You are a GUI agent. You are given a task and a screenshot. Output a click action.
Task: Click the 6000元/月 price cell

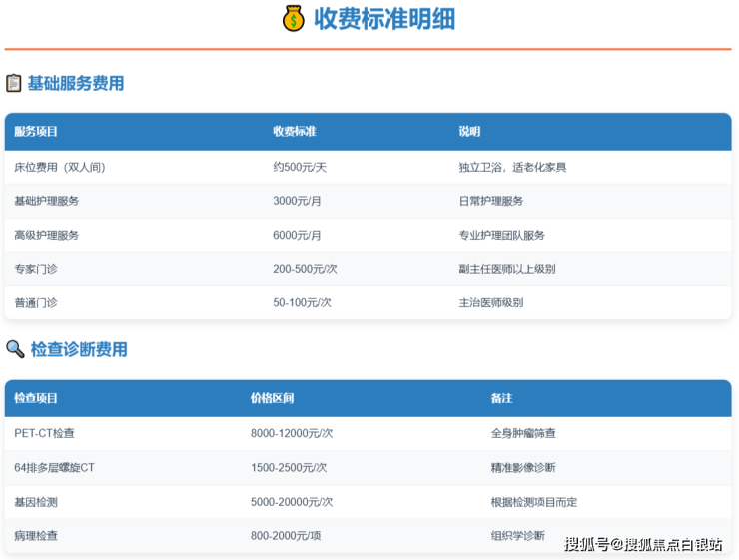point(297,235)
